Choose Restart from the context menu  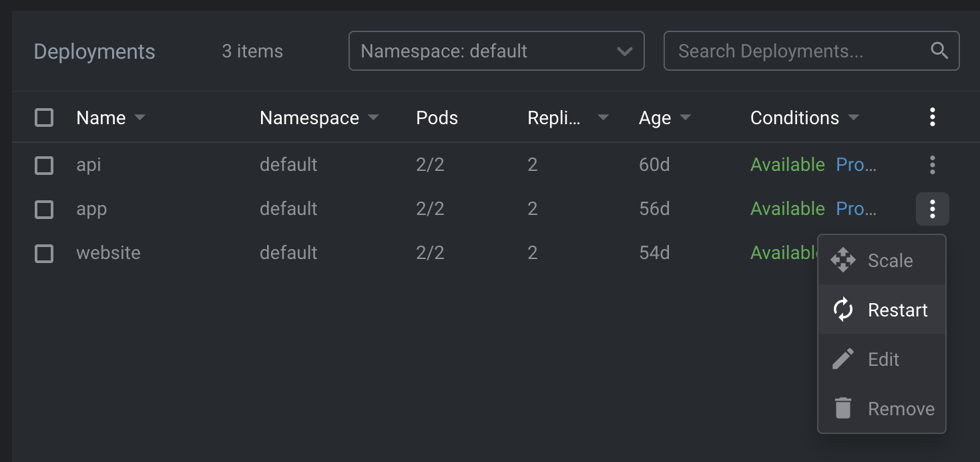[897, 310]
